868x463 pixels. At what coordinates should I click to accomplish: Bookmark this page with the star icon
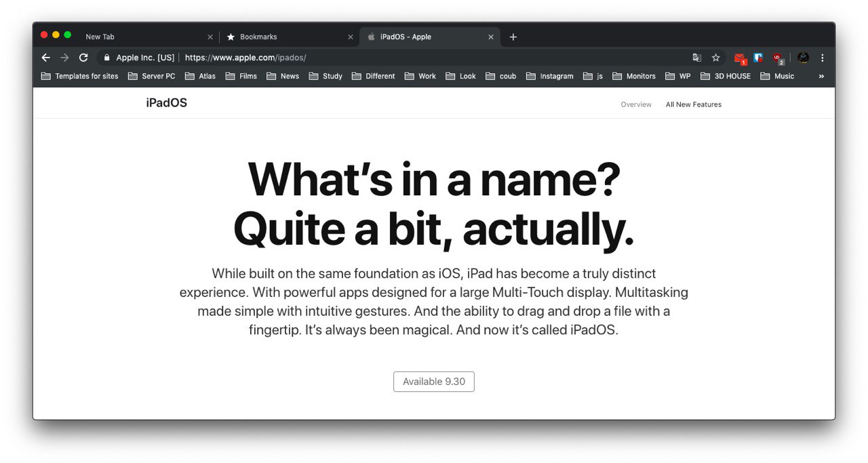715,58
